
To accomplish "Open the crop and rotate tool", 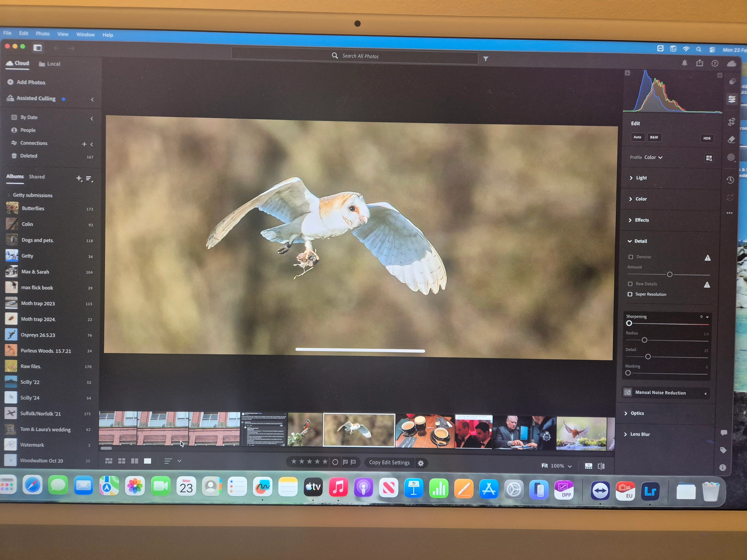I will [731, 122].
